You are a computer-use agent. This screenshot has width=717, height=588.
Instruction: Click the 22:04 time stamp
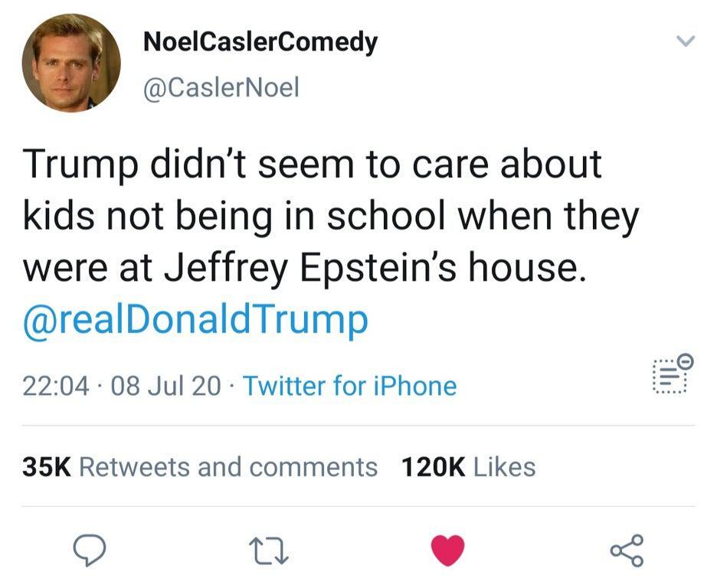click(x=57, y=386)
